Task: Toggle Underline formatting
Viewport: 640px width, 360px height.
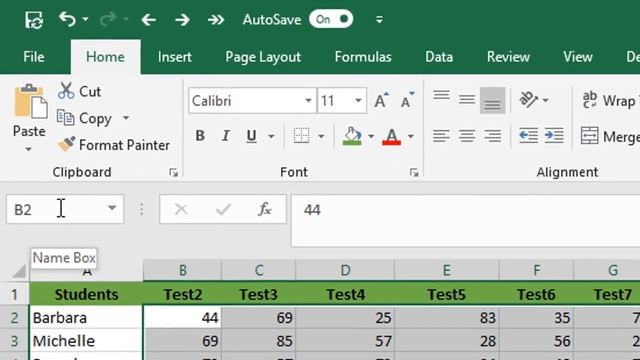Action: tap(251, 136)
